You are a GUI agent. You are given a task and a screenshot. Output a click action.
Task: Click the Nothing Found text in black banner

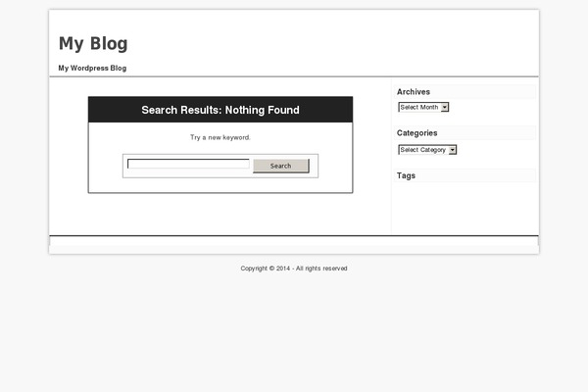click(x=263, y=110)
